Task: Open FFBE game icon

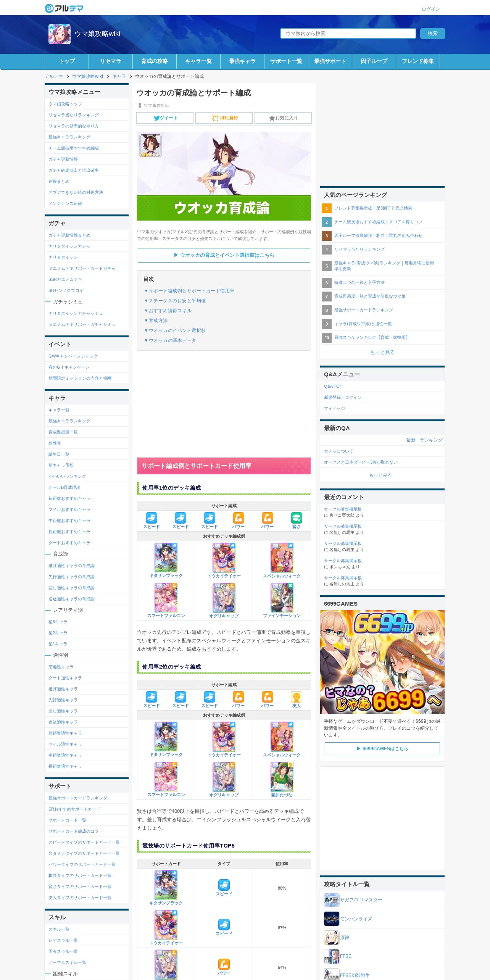Action: click(x=331, y=956)
